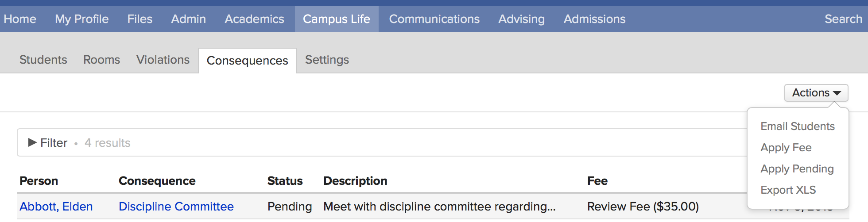This screenshot has height=222, width=868.
Task: Switch to the Students tab
Action: click(43, 60)
